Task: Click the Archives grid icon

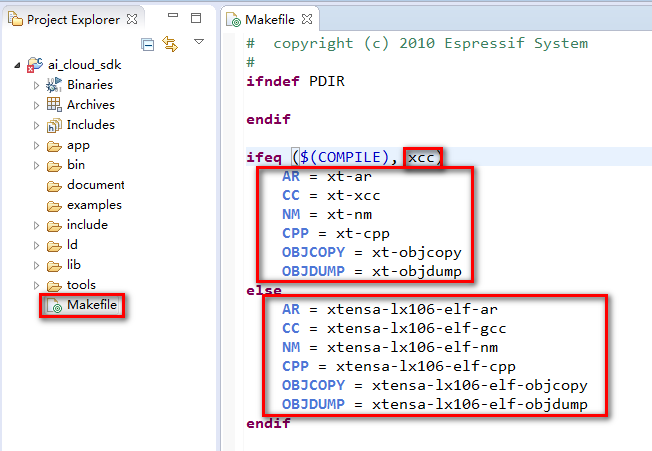Action: (x=54, y=104)
